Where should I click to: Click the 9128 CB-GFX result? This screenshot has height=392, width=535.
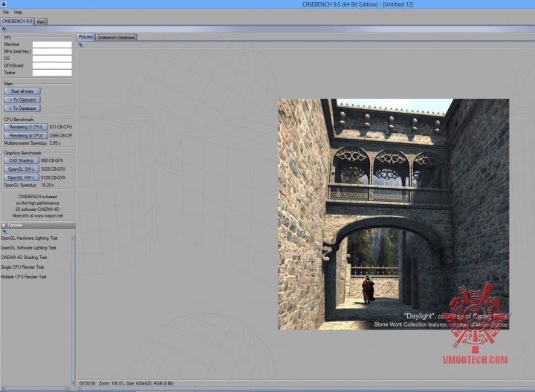pyautogui.click(x=53, y=177)
